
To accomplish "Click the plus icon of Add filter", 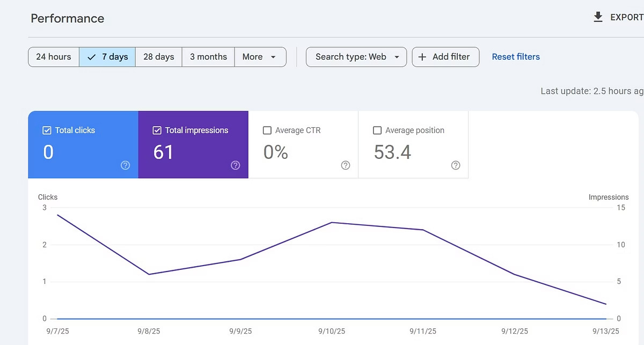I will point(422,57).
